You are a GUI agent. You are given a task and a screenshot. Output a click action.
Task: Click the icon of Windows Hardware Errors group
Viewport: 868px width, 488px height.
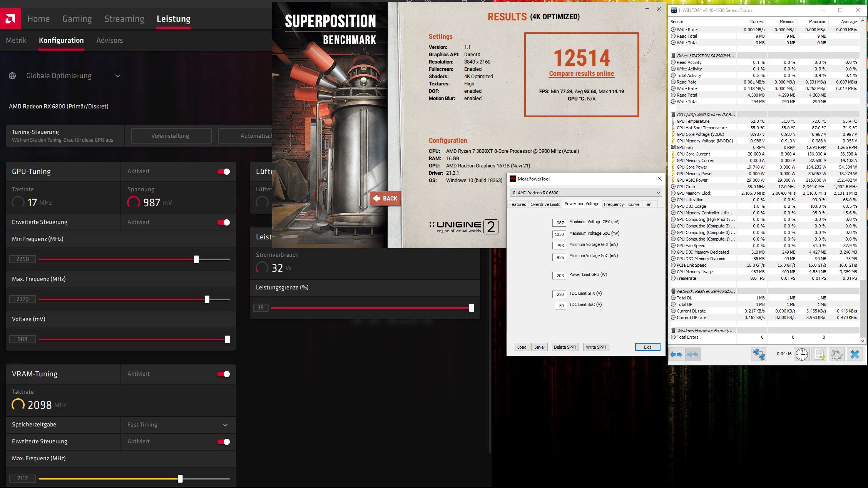pos(673,331)
